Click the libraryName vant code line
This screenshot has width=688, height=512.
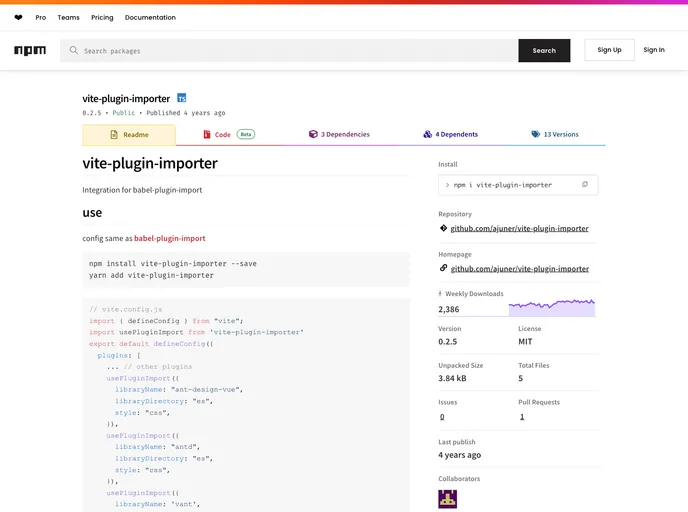coord(158,504)
